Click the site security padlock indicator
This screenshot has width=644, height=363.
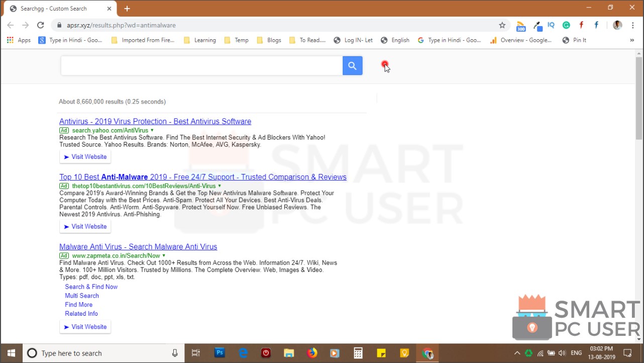click(59, 25)
